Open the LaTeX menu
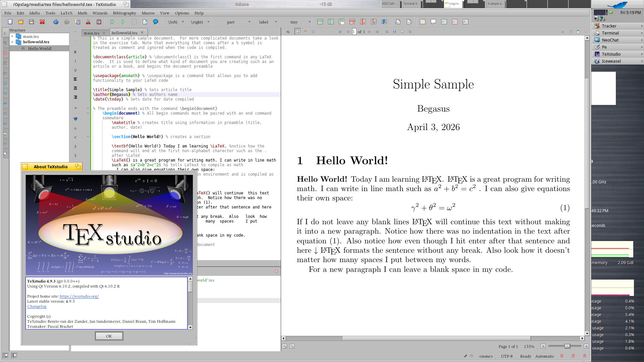The height and width of the screenshot is (362, 644). [x=66, y=13]
